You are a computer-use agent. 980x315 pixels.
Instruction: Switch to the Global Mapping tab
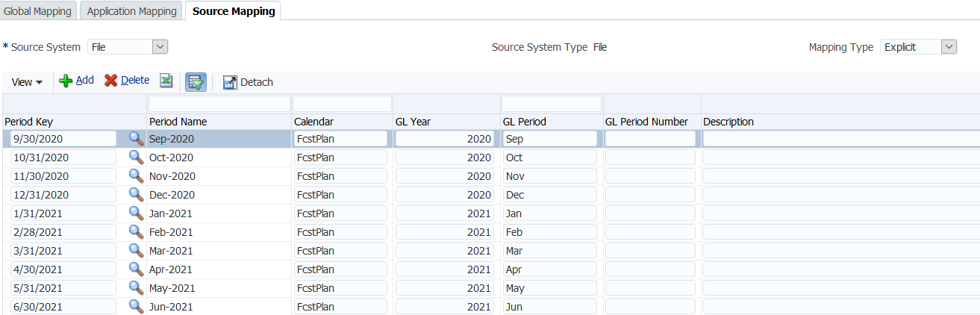pos(38,11)
